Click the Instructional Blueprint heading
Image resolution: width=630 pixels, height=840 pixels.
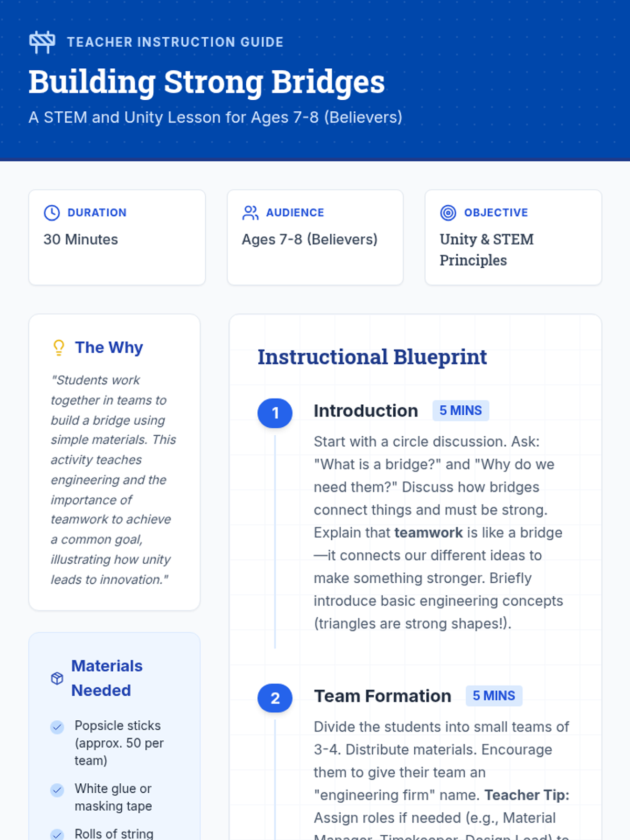pyautogui.click(x=372, y=357)
